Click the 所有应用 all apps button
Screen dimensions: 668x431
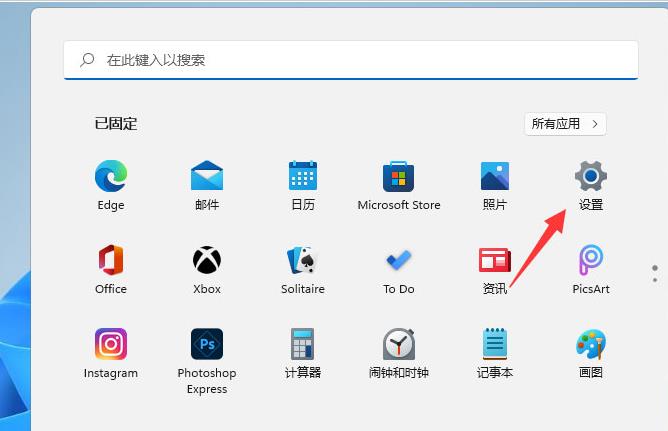(565, 124)
